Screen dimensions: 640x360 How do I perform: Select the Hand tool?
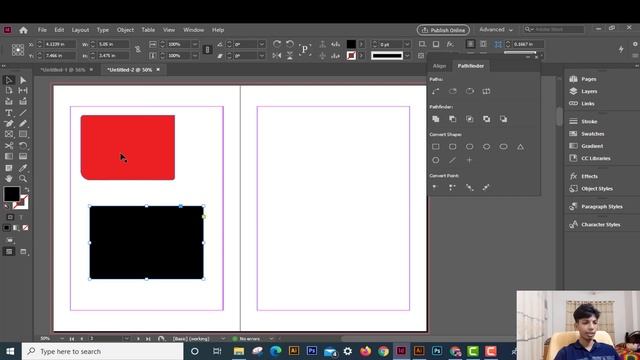coord(9,178)
